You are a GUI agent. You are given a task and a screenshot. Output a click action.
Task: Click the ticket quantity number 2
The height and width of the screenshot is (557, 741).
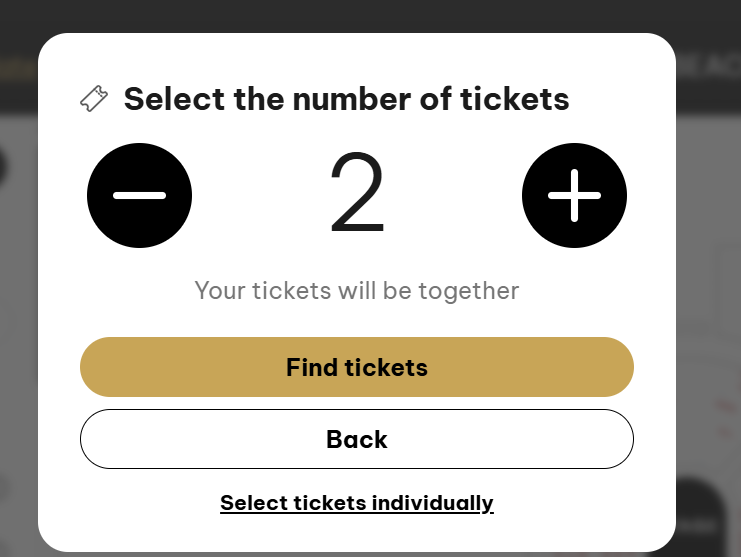click(357, 196)
